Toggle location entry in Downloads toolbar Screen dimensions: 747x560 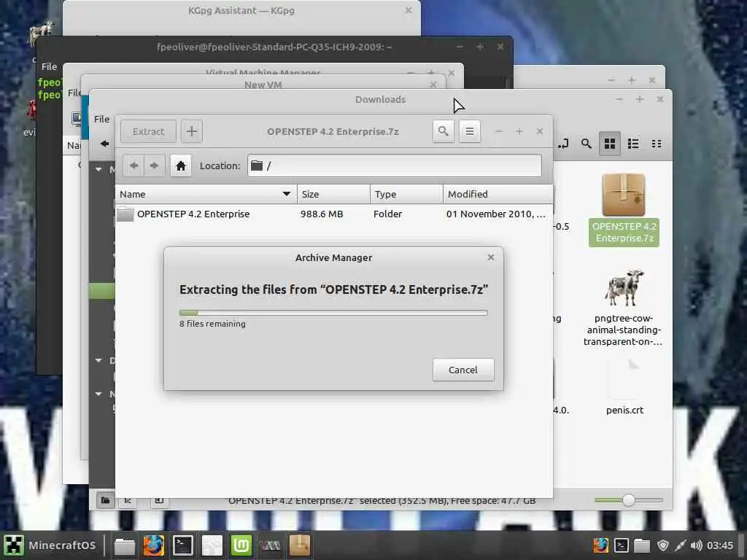[563, 144]
